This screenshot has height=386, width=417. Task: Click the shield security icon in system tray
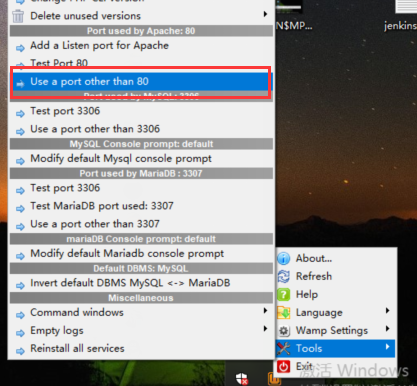[x=242, y=379]
